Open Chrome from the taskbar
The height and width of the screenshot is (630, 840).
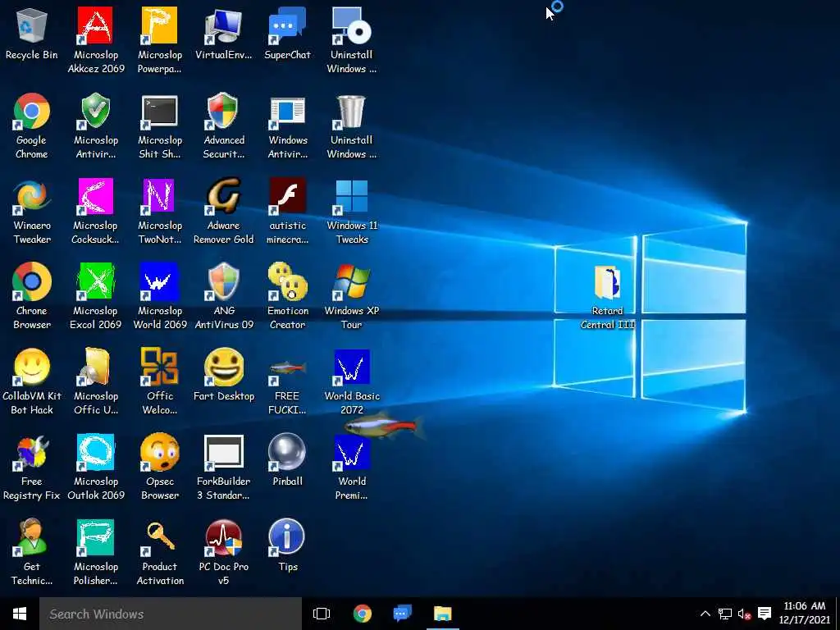362,614
